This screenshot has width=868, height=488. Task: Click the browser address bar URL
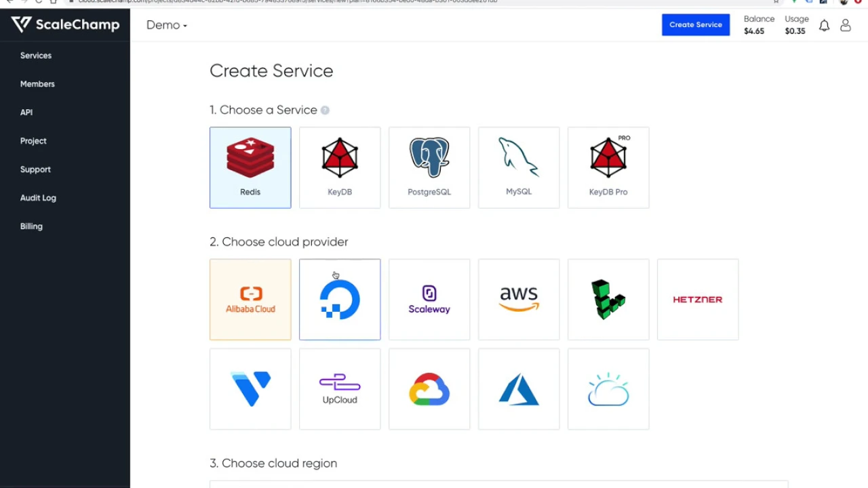click(x=288, y=2)
